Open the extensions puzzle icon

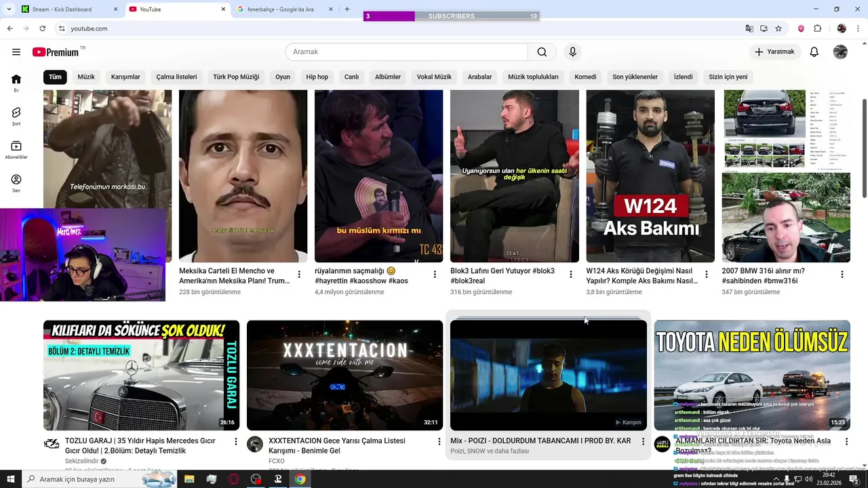pyautogui.click(x=817, y=28)
